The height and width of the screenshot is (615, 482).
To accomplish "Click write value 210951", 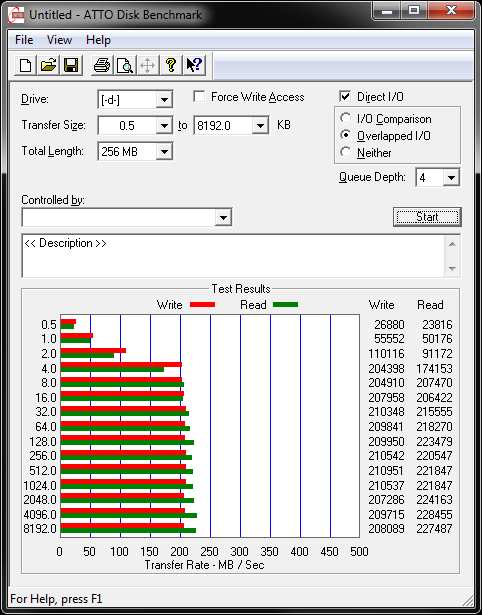I will tap(386, 470).
